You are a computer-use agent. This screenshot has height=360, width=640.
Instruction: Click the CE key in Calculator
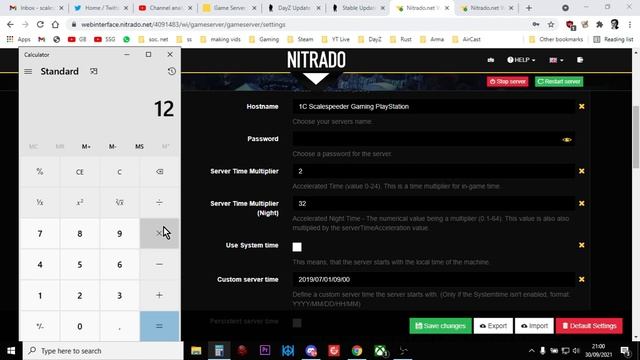tap(80, 172)
